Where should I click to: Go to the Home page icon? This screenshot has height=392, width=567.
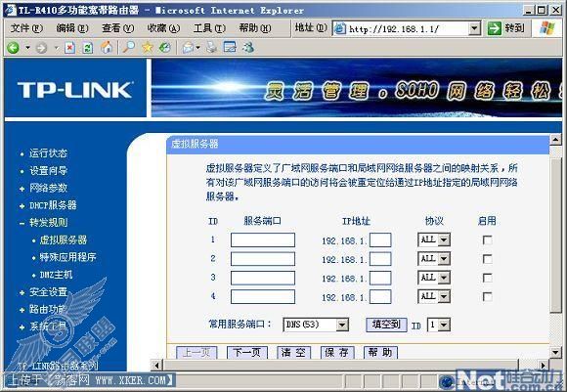pyautogui.click(x=107, y=47)
